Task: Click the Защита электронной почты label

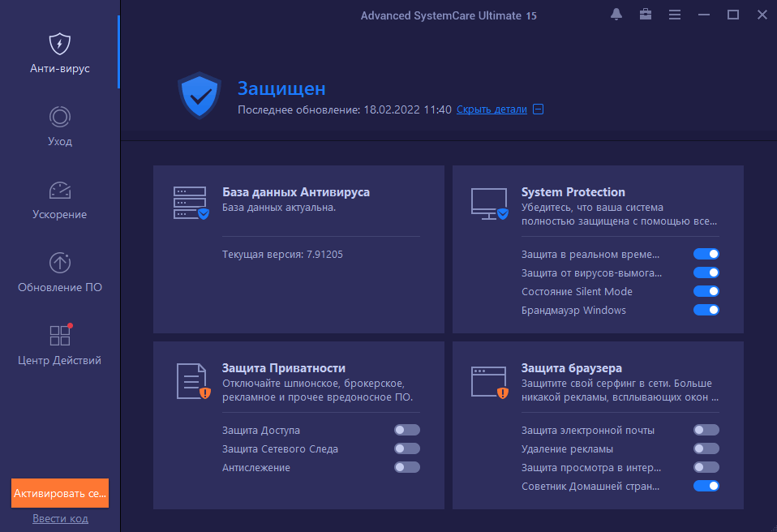Action: point(588,431)
